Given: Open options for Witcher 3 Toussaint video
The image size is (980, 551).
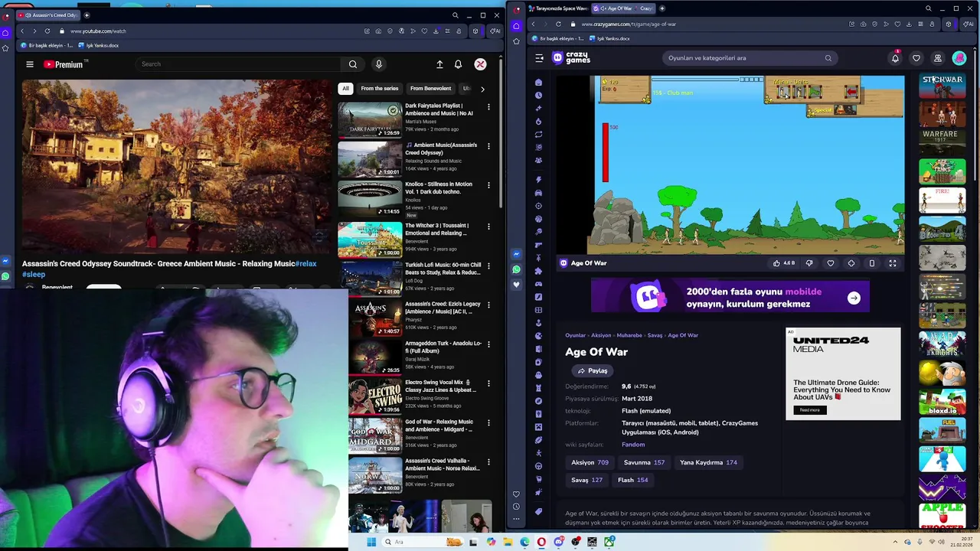Looking at the screenshot, I should tap(488, 227).
